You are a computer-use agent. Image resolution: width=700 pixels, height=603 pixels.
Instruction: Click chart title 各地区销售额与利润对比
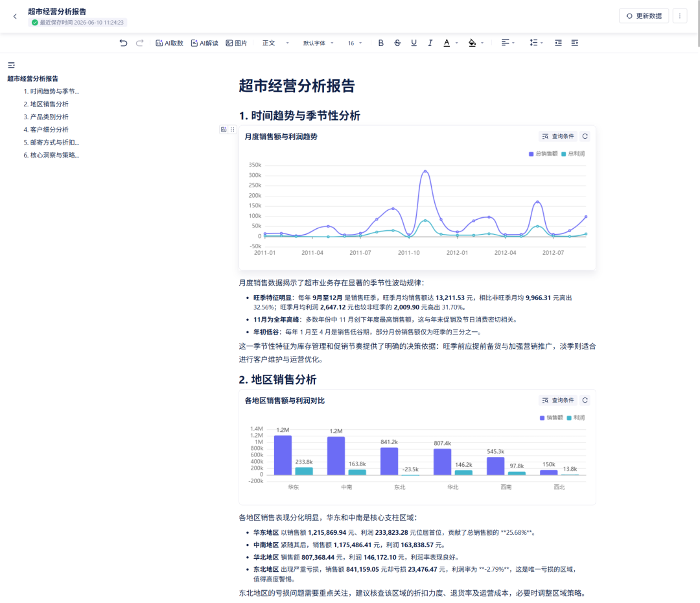click(285, 401)
